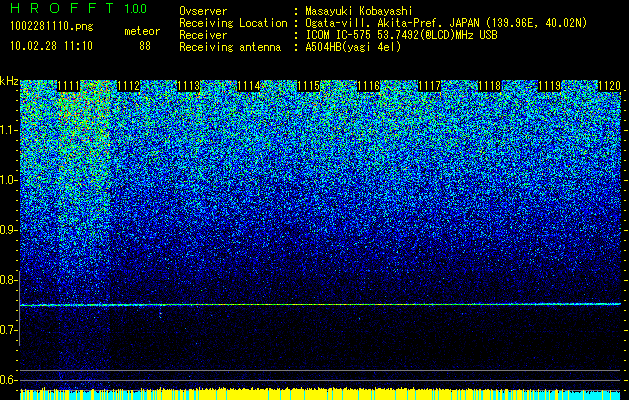Click the meteor count value 88

[145, 46]
